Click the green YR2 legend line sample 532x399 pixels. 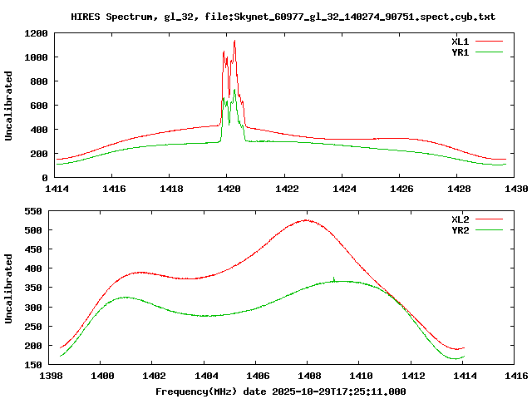point(489,230)
